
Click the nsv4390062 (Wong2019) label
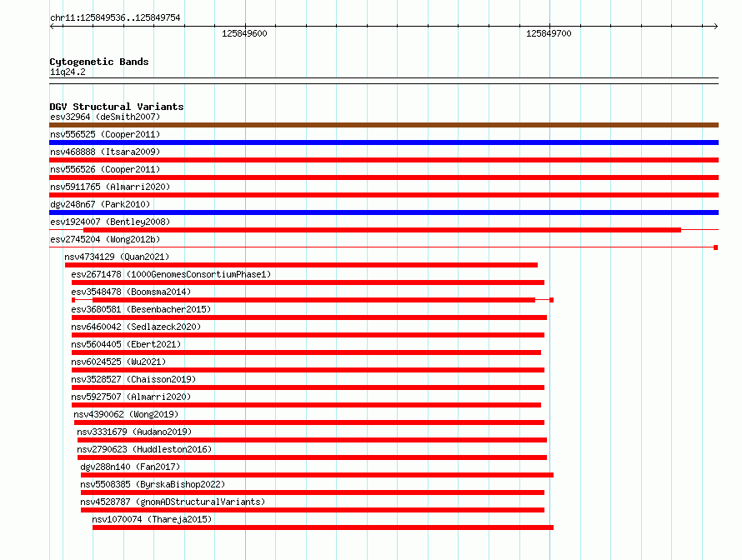point(126,414)
